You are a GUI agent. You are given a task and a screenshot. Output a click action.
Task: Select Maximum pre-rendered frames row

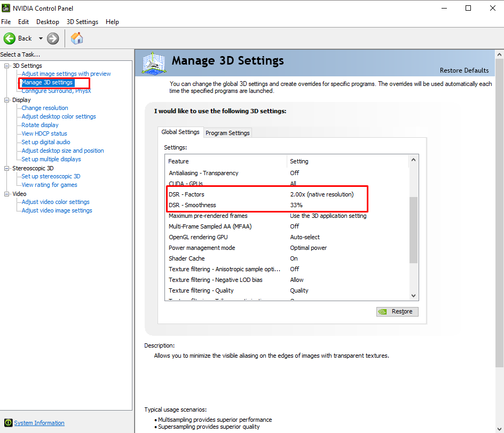[287, 216]
